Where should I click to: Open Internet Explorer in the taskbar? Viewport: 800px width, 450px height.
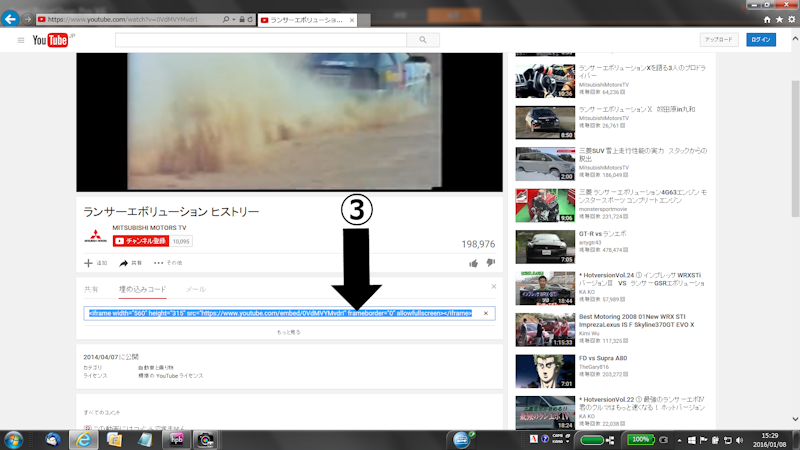(x=83, y=440)
